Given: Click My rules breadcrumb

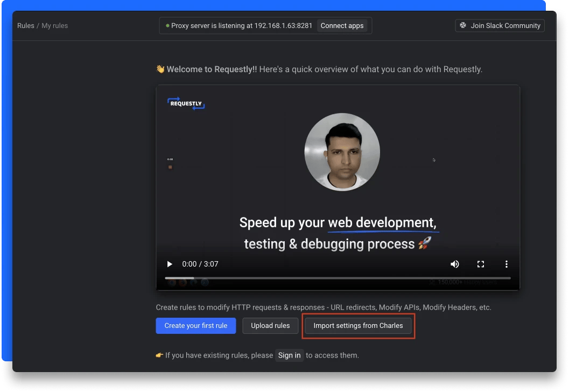Looking at the screenshot, I should [x=55, y=26].
